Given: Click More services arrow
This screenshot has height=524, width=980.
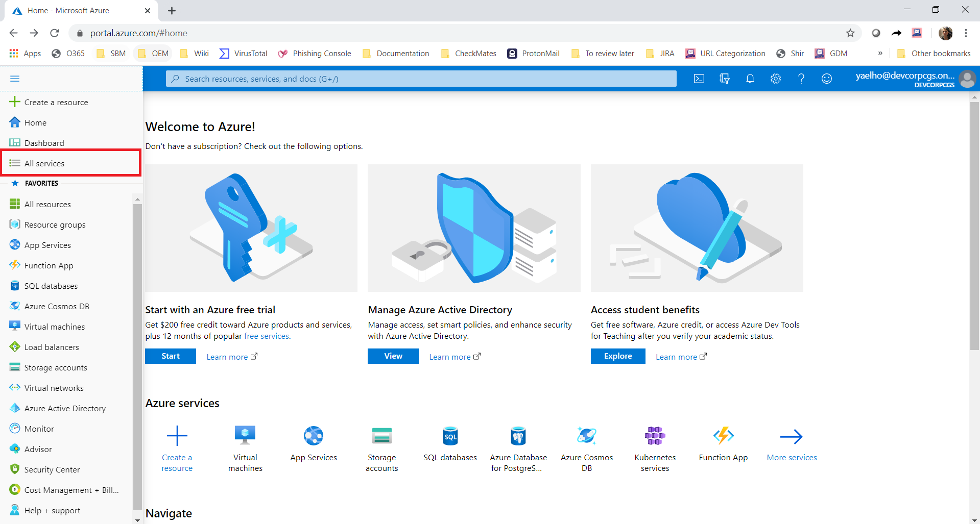Looking at the screenshot, I should point(792,444).
